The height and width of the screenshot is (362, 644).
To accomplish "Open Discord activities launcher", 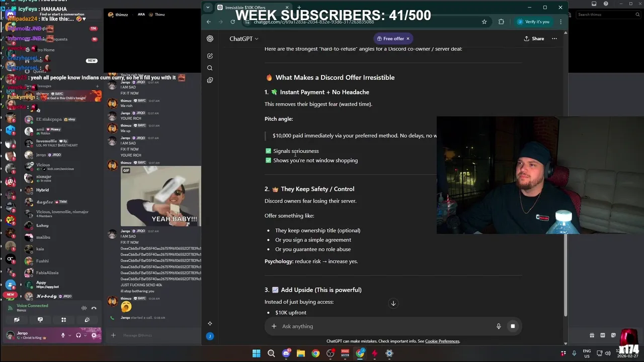I will click(63, 320).
